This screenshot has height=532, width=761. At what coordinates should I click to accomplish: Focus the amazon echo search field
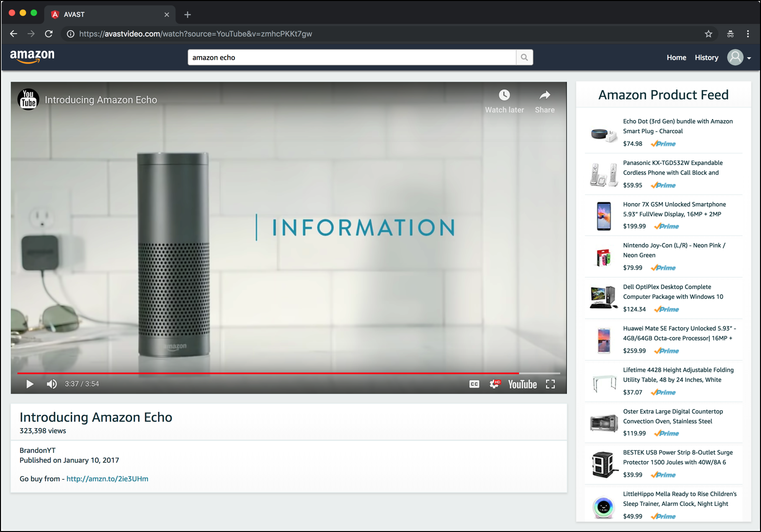click(352, 57)
